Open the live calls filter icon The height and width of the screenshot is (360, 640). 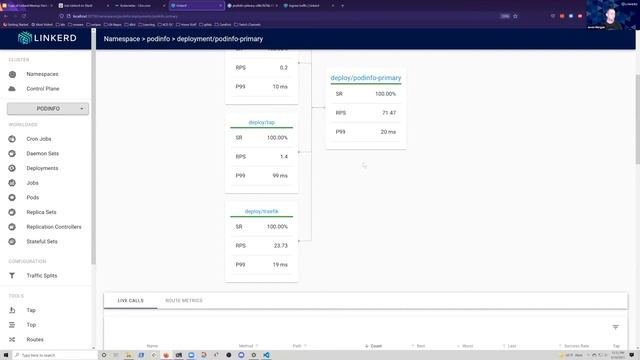(616, 327)
